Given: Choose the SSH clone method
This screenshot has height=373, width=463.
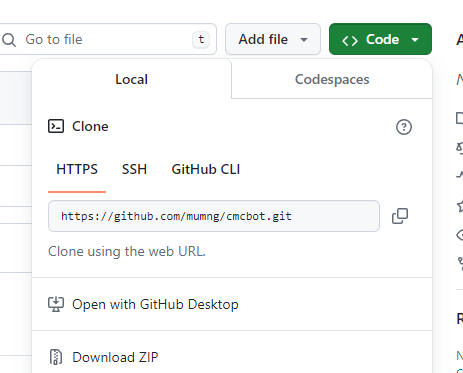Looking at the screenshot, I should (134, 169).
